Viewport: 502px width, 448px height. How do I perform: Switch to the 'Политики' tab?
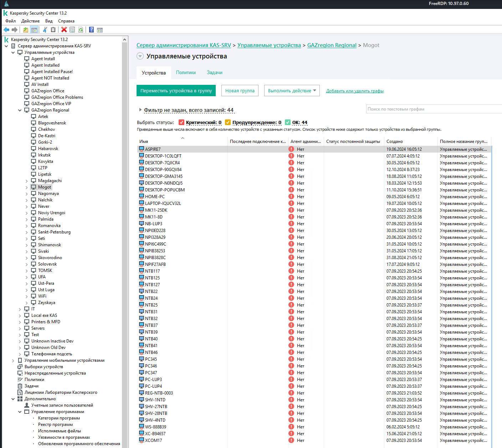pos(186,73)
